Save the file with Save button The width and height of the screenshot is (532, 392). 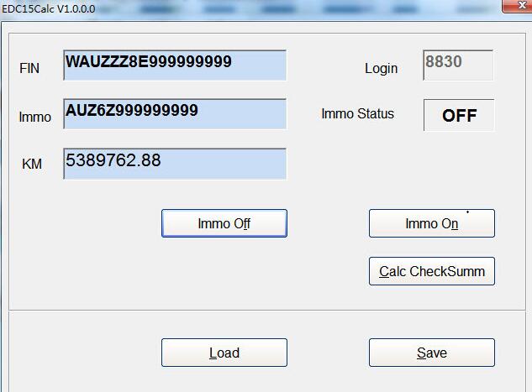point(431,353)
